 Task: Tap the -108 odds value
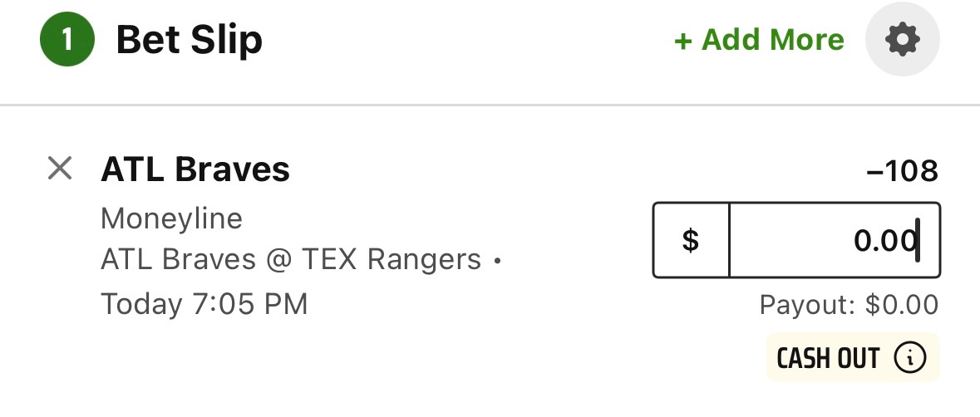(903, 171)
